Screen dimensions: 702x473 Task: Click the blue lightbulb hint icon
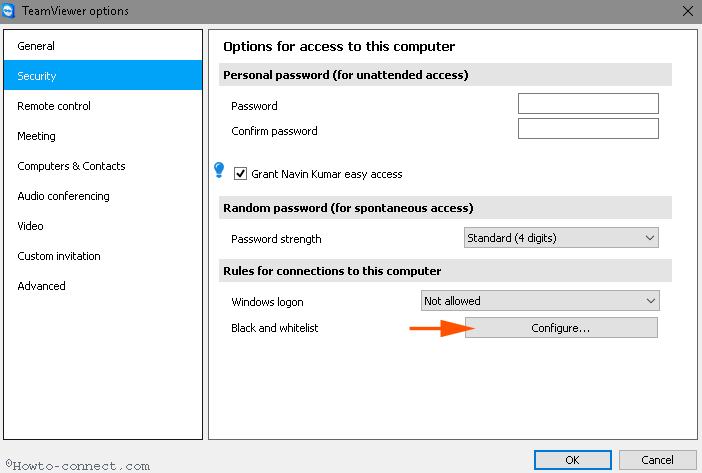tap(219, 170)
